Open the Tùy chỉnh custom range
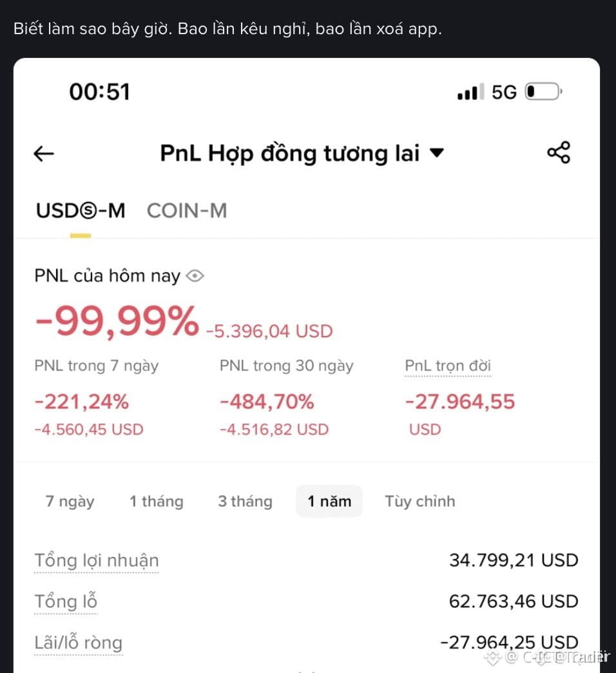Screen dimensions: 616x673 tap(420, 502)
